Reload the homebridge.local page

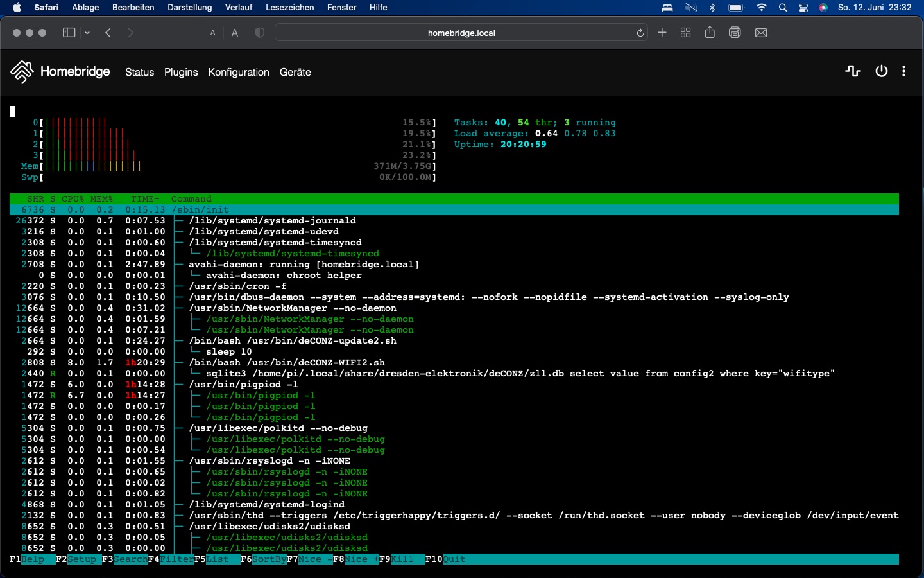pyautogui.click(x=640, y=33)
